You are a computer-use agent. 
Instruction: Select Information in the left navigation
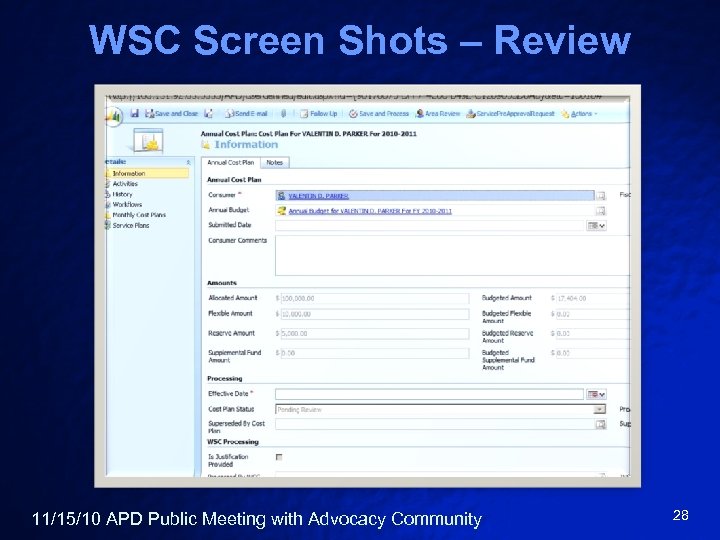coord(147,173)
